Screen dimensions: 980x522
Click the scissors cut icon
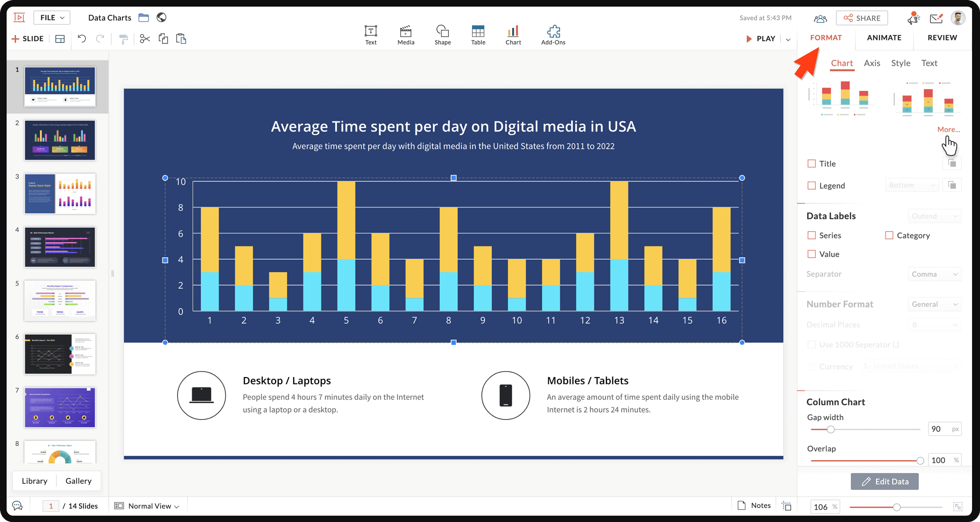tap(145, 39)
